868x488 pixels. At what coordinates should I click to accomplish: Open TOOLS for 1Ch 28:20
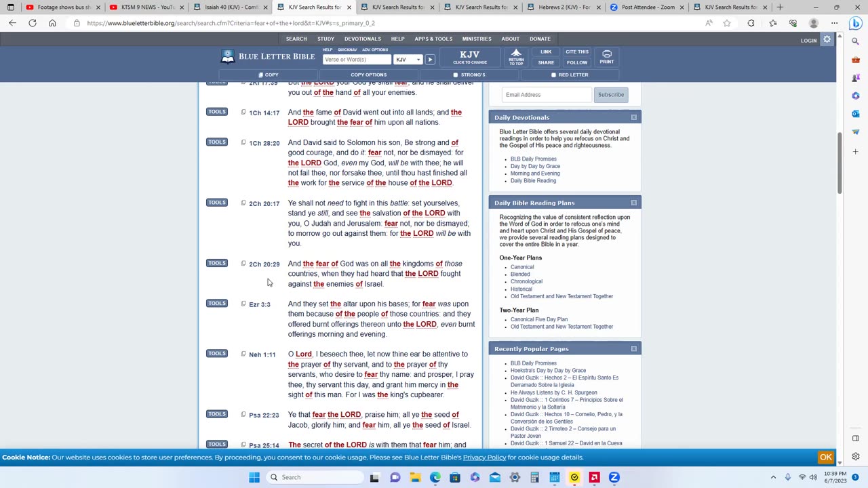pyautogui.click(x=217, y=142)
